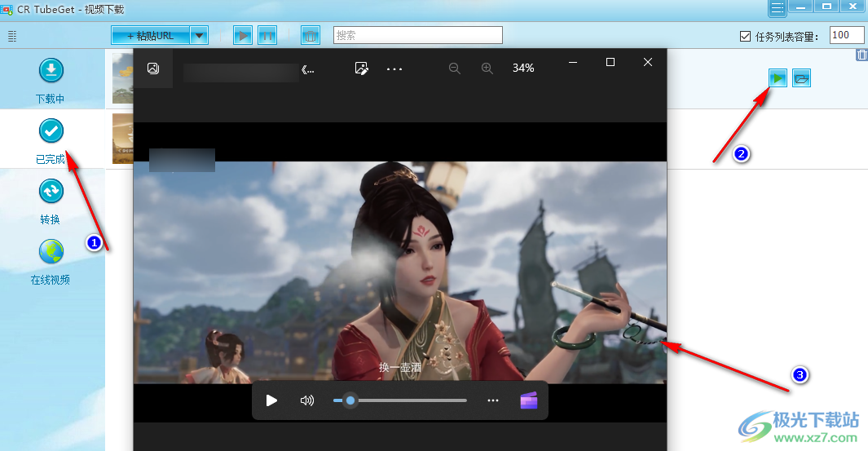
Task: Mute the video volume speaker icon
Action: click(x=306, y=400)
